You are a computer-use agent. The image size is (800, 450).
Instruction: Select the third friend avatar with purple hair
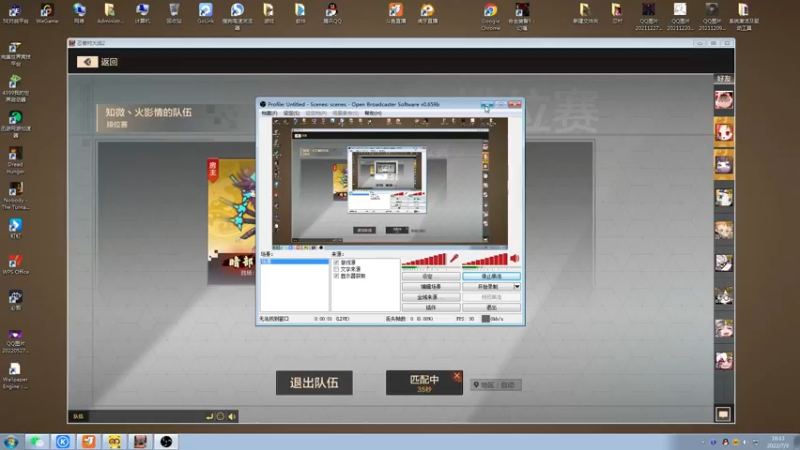point(723,165)
